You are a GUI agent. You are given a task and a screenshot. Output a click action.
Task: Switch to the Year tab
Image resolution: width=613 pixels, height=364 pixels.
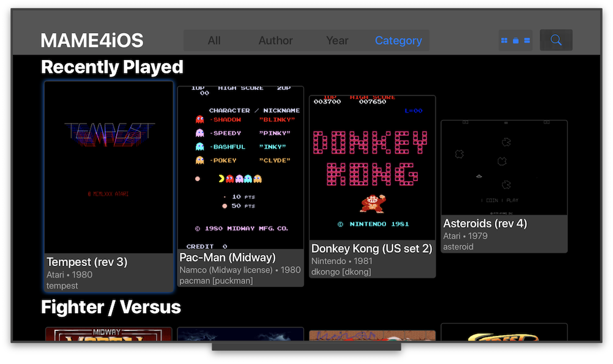[337, 40]
